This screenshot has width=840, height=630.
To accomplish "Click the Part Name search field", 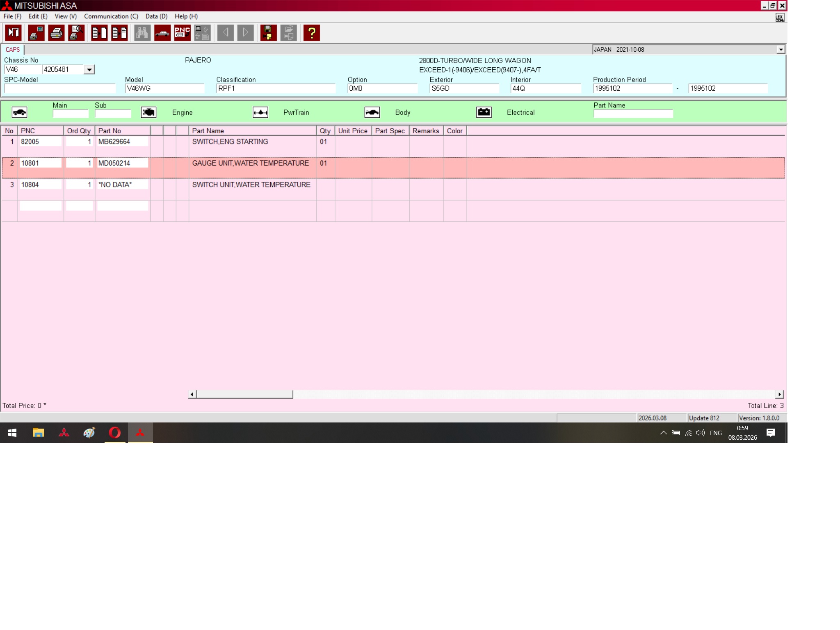I will click(x=633, y=114).
